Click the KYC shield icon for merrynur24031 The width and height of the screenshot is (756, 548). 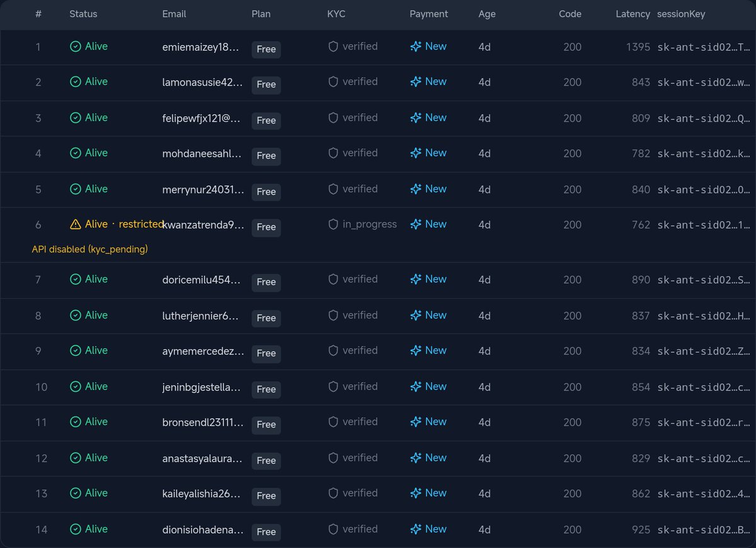[x=333, y=189]
